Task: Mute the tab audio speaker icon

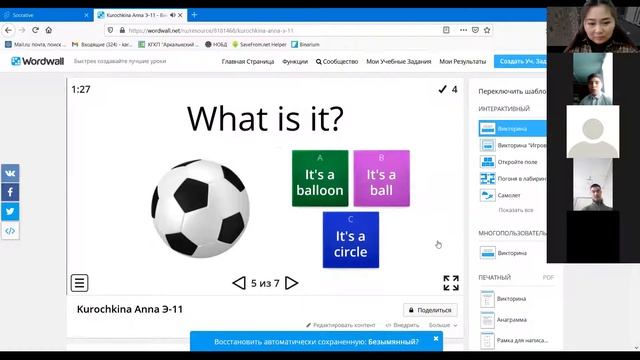Action: coord(172,15)
